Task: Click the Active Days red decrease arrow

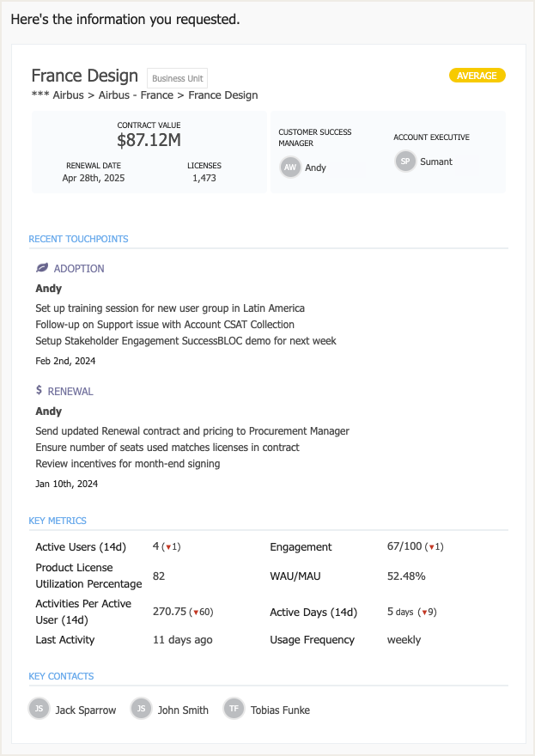Action: pyautogui.click(x=423, y=613)
